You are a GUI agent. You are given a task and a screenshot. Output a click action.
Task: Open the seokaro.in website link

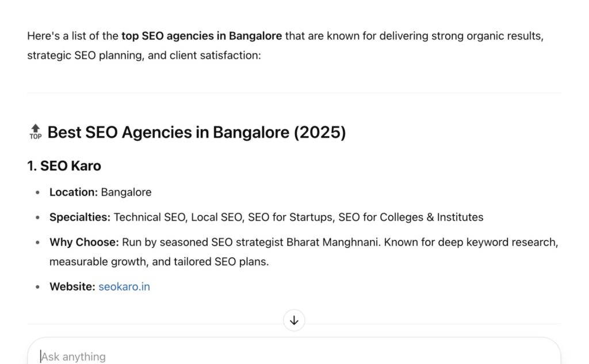click(124, 286)
